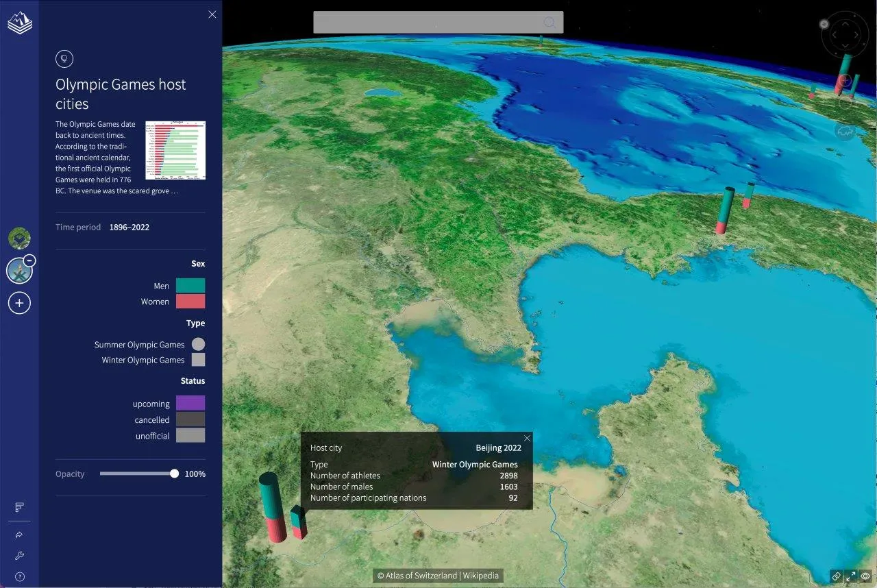Open the legend panel icon in lower sidebar
Image resolution: width=877 pixels, height=588 pixels.
click(18, 507)
